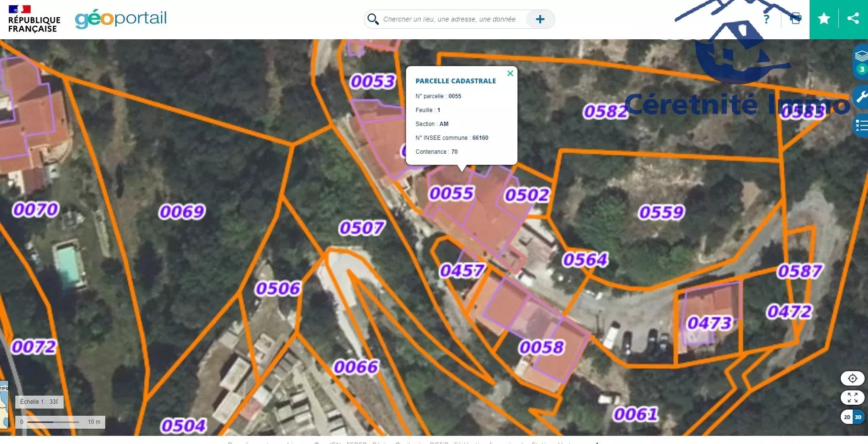Close the Parcelle Cadastrale popup
Screen dimensions: 868x444
click(510, 73)
